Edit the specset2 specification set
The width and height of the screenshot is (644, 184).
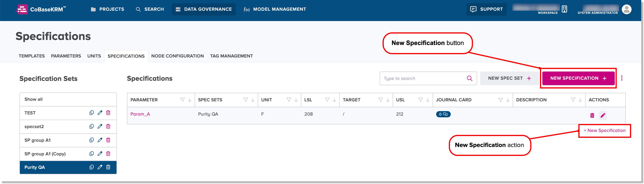[100, 126]
